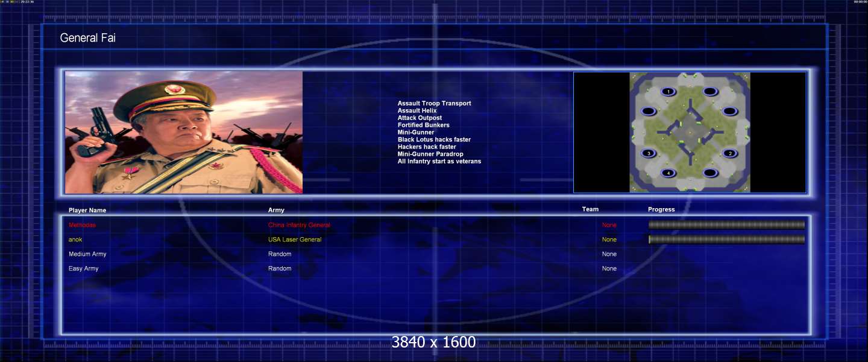Click the Progress column header

coord(661,209)
